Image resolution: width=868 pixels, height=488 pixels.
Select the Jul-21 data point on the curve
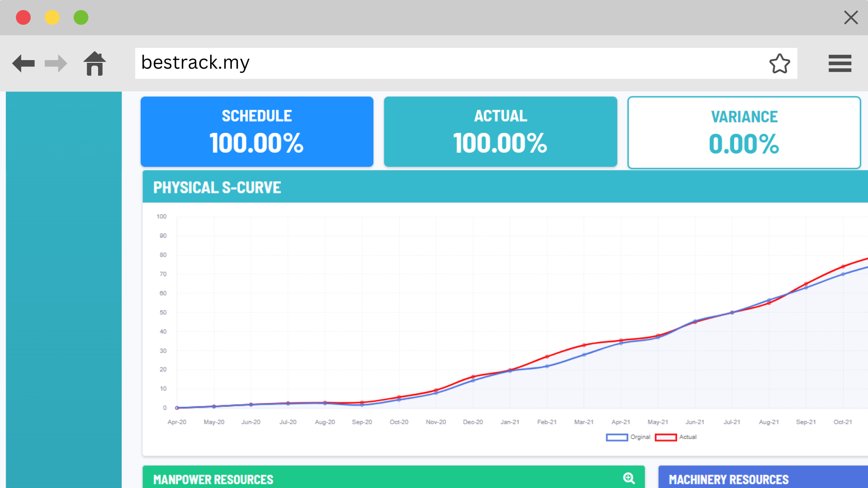pyautogui.click(x=731, y=312)
